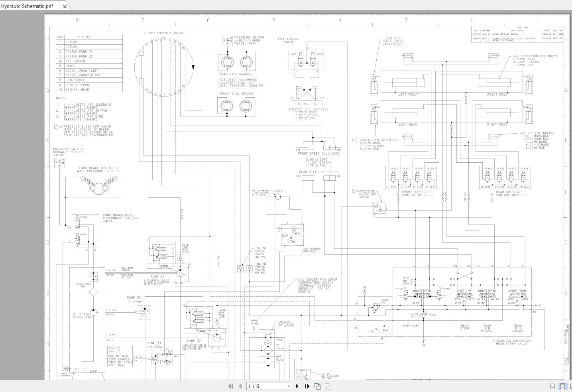Select the Hydraulic Schematic.pdf tab
The image size is (572, 392).
pos(27,6)
